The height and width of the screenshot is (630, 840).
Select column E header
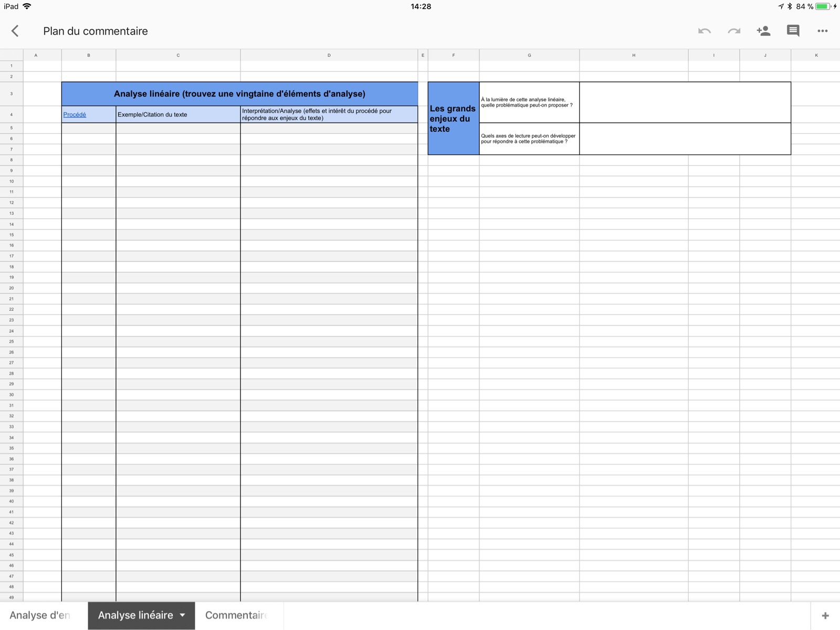click(x=423, y=55)
